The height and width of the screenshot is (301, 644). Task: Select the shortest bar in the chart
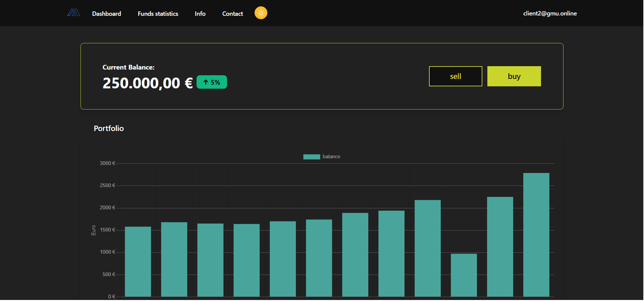click(464, 275)
